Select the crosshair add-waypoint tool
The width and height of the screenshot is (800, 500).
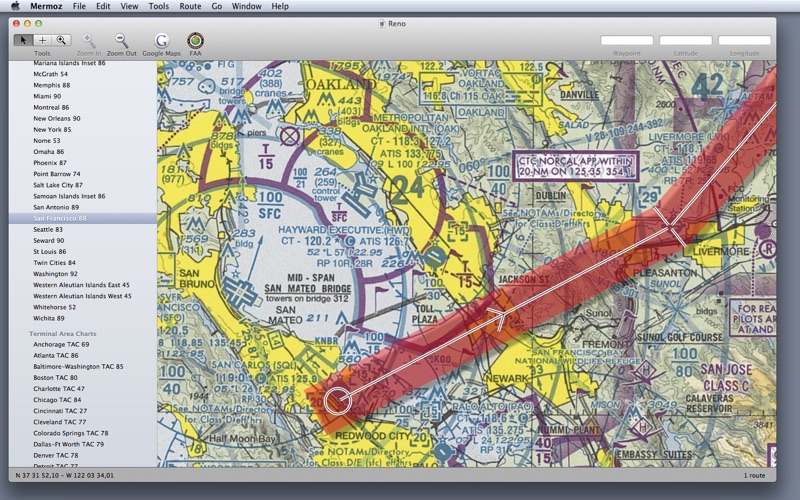(x=42, y=40)
